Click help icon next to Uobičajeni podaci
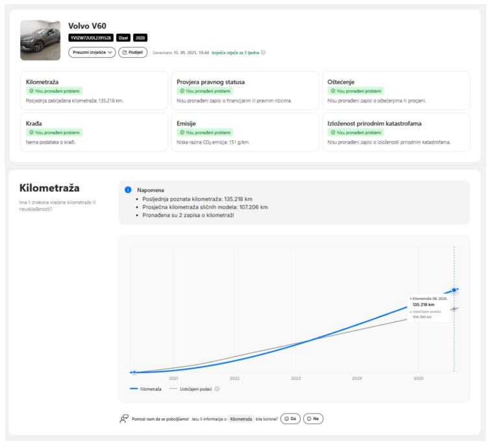491x448 pixels. (x=217, y=388)
